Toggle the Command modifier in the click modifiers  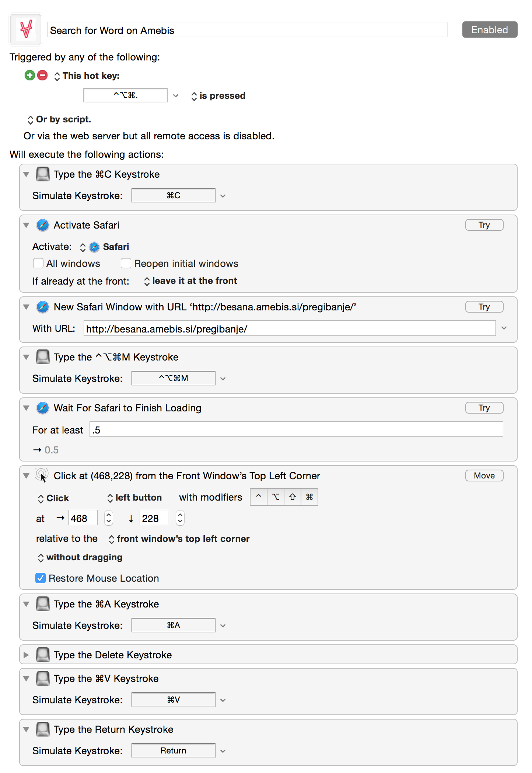click(309, 497)
